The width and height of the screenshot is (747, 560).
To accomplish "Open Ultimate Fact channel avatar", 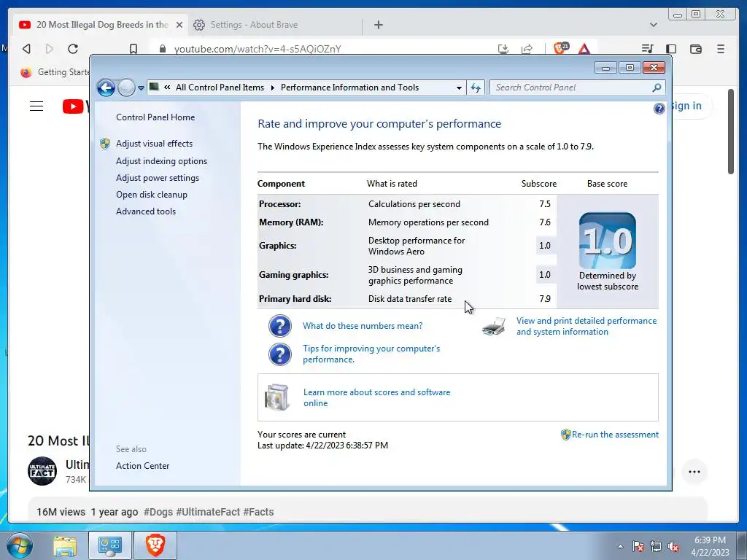I will [42, 471].
